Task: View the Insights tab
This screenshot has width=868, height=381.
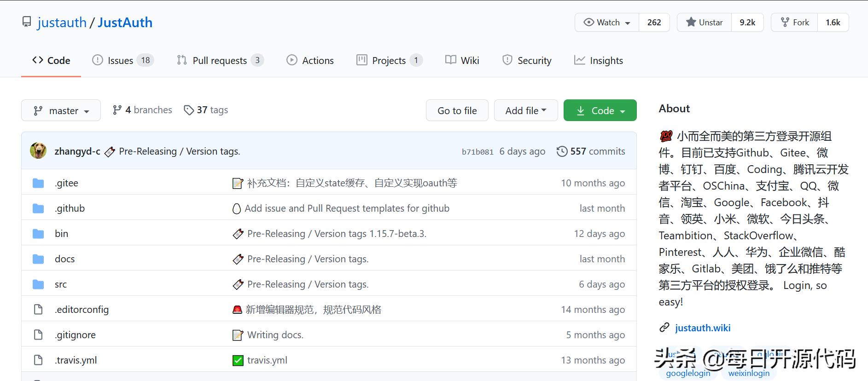Action: coord(599,60)
